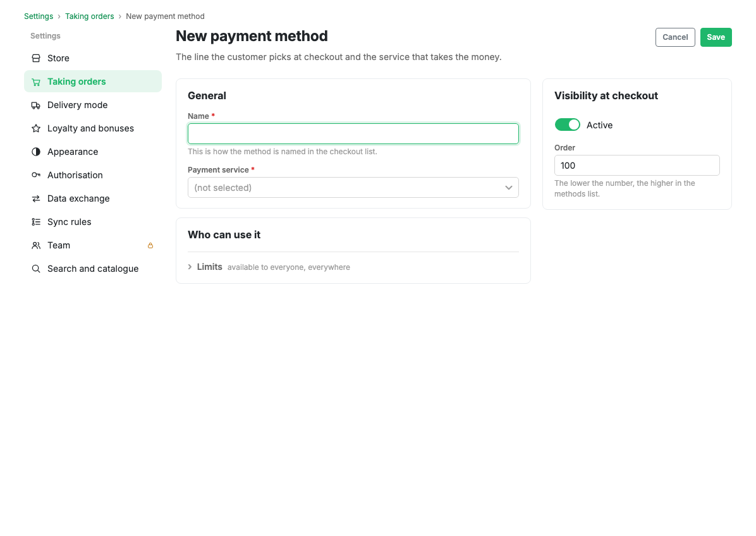Click the 'Team' sidebar label
The image size is (756, 536).
[x=59, y=245]
